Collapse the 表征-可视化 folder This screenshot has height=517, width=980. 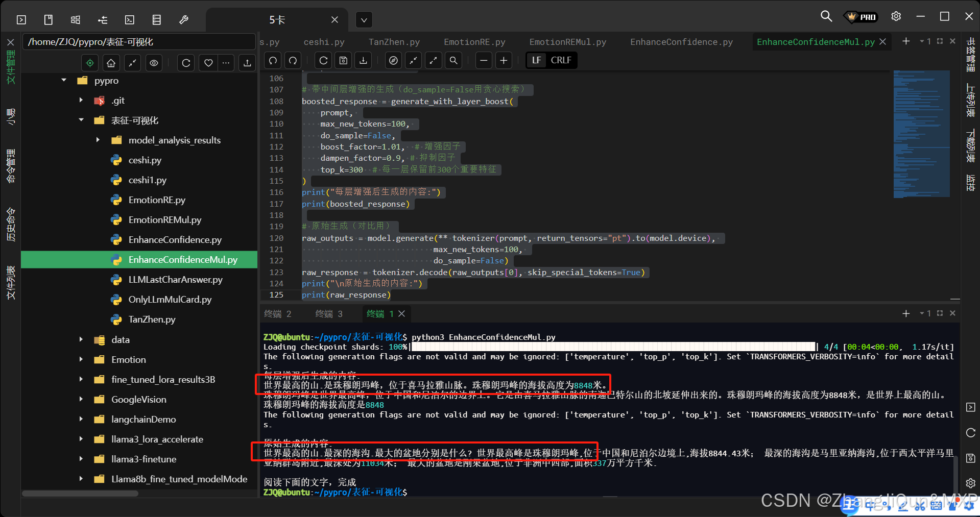[81, 120]
